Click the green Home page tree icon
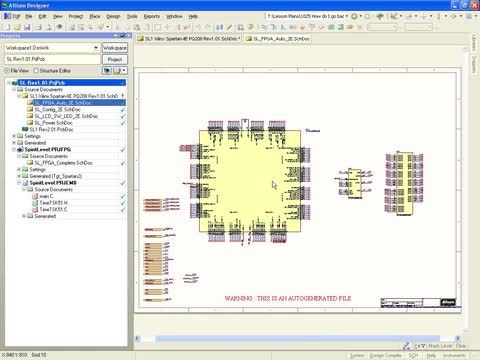480x360 pixels. tap(380, 16)
